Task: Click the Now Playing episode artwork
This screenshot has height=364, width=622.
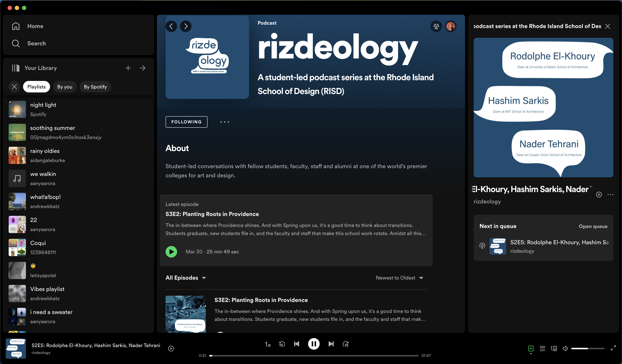Action: [543, 108]
